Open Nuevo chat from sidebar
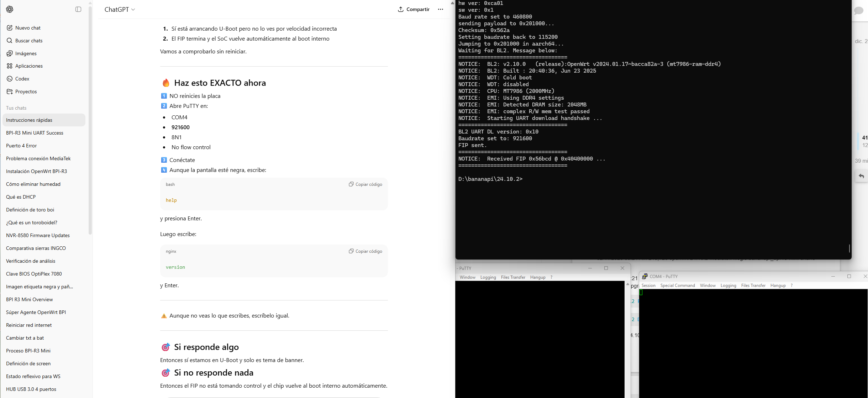Image resolution: width=868 pixels, height=398 pixels. tap(28, 28)
